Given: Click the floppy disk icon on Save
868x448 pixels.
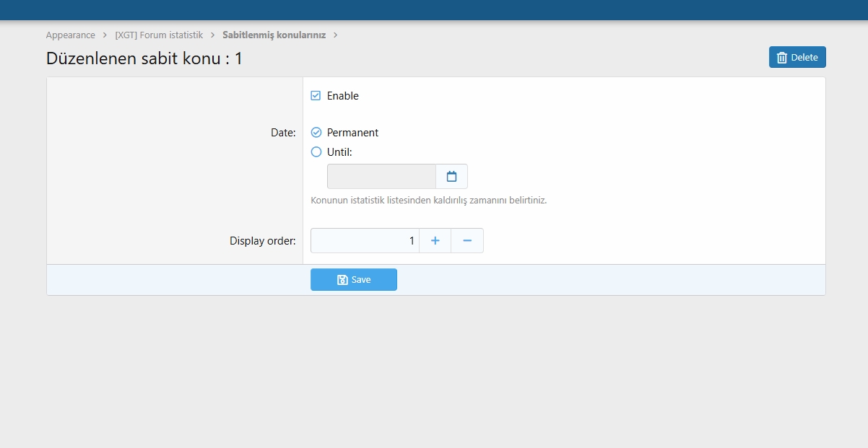Looking at the screenshot, I should (x=343, y=280).
